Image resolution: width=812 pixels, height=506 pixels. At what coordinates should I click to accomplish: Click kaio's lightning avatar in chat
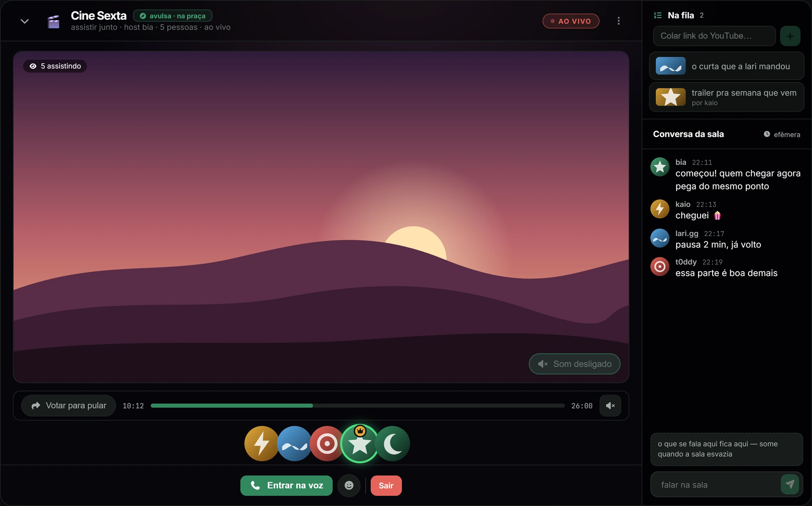659,209
